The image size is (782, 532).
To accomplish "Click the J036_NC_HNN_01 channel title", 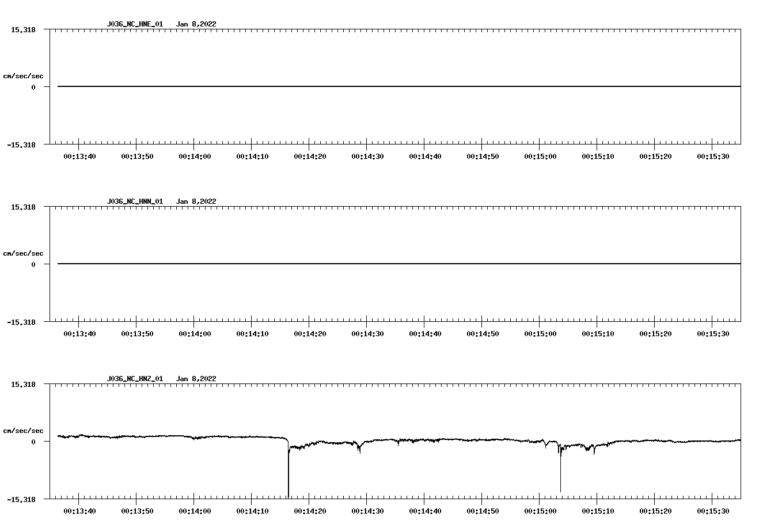I will click(135, 202).
